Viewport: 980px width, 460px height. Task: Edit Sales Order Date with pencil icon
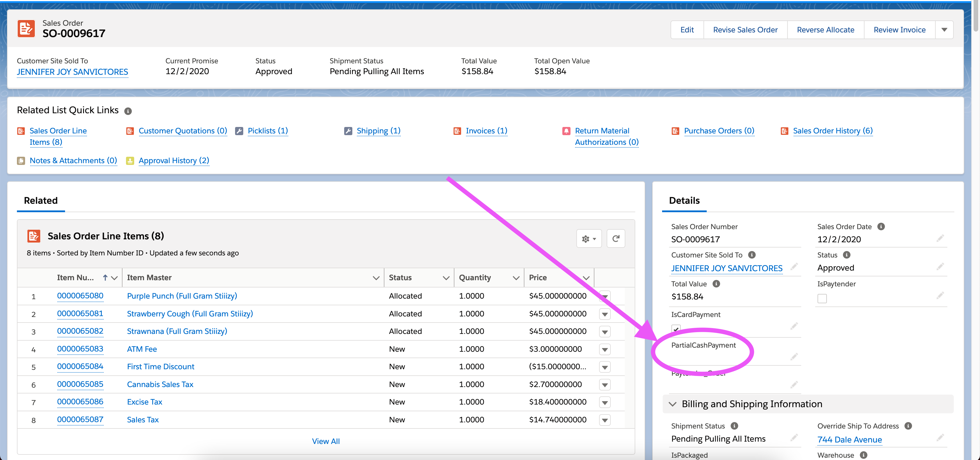click(940, 238)
